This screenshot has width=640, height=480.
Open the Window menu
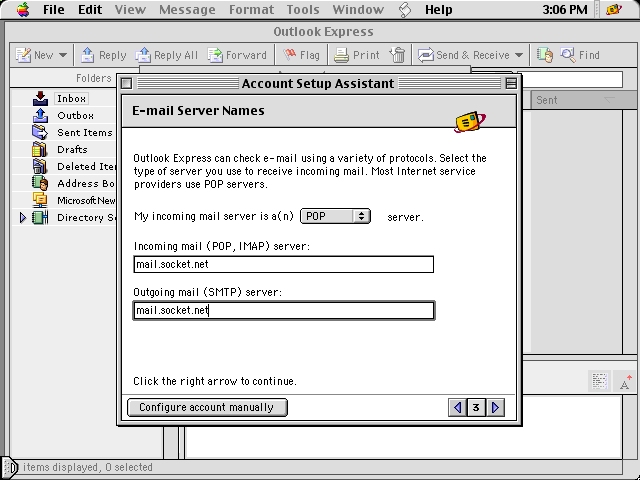coord(358,9)
